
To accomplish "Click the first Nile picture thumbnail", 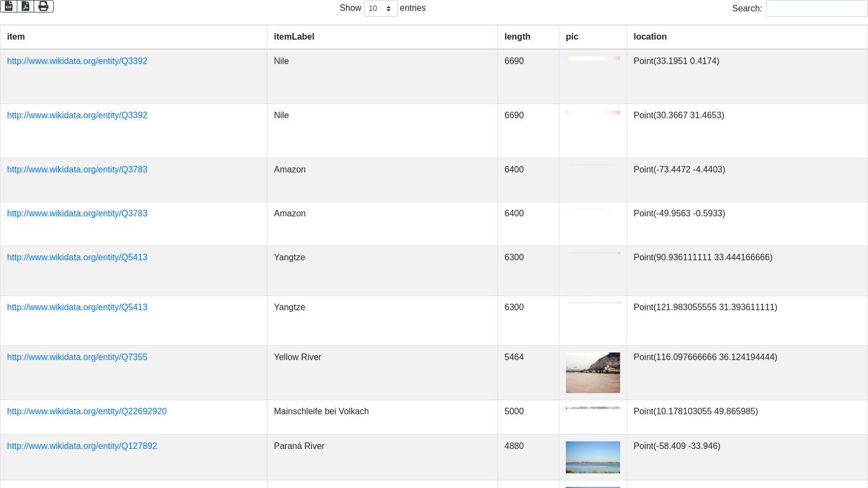I will [592, 59].
